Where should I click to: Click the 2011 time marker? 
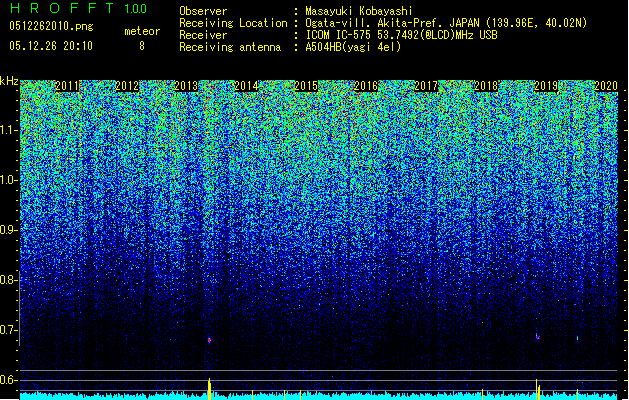tap(67, 86)
